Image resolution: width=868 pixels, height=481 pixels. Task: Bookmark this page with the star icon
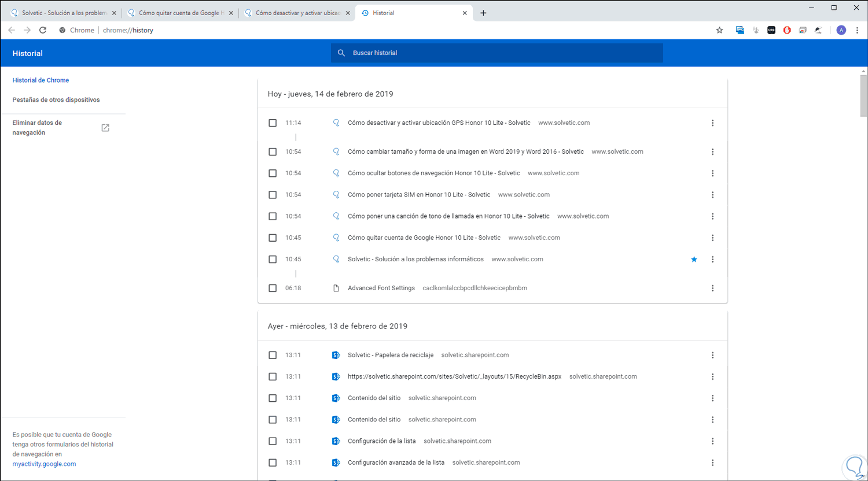pyautogui.click(x=719, y=30)
